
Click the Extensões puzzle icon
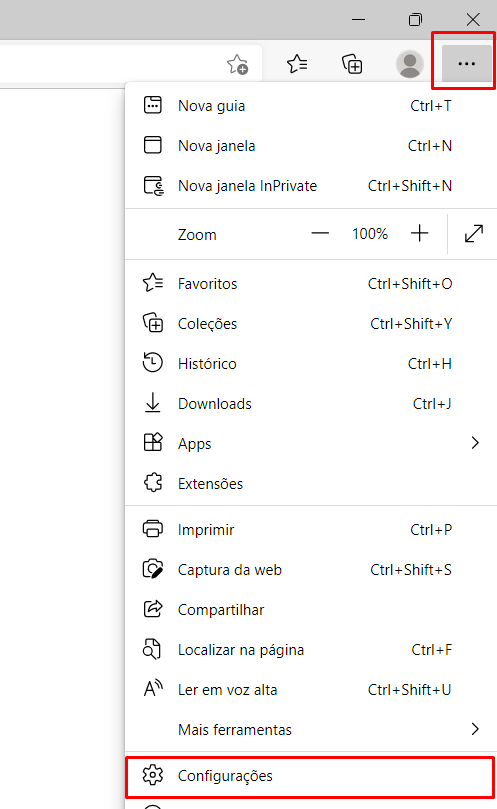[x=153, y=483]
